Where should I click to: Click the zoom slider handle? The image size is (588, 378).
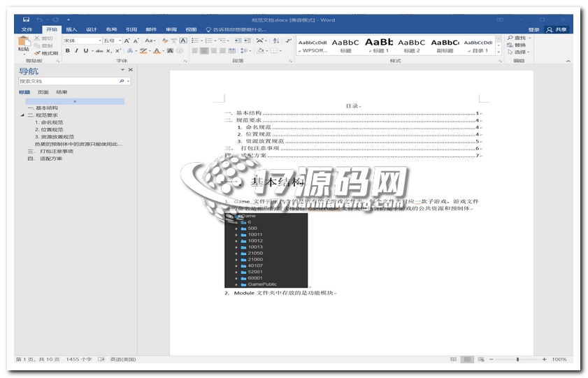(517, 359)
